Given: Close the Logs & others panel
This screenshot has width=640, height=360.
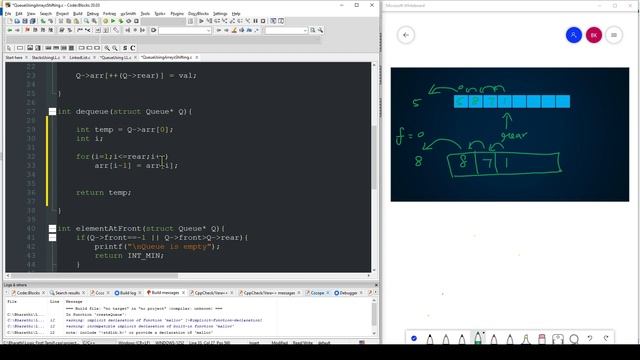Looking at the screenshot, I should [376, 285].
